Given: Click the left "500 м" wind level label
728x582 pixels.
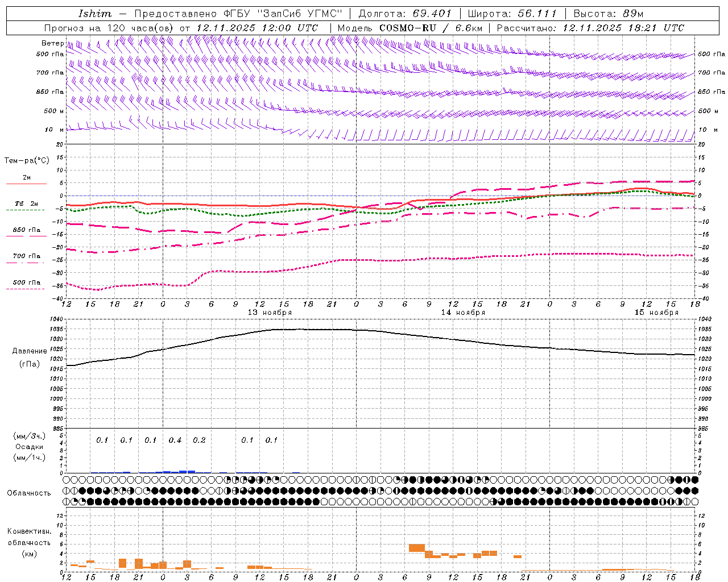Looking at the screenshot, I should point(54,111).
